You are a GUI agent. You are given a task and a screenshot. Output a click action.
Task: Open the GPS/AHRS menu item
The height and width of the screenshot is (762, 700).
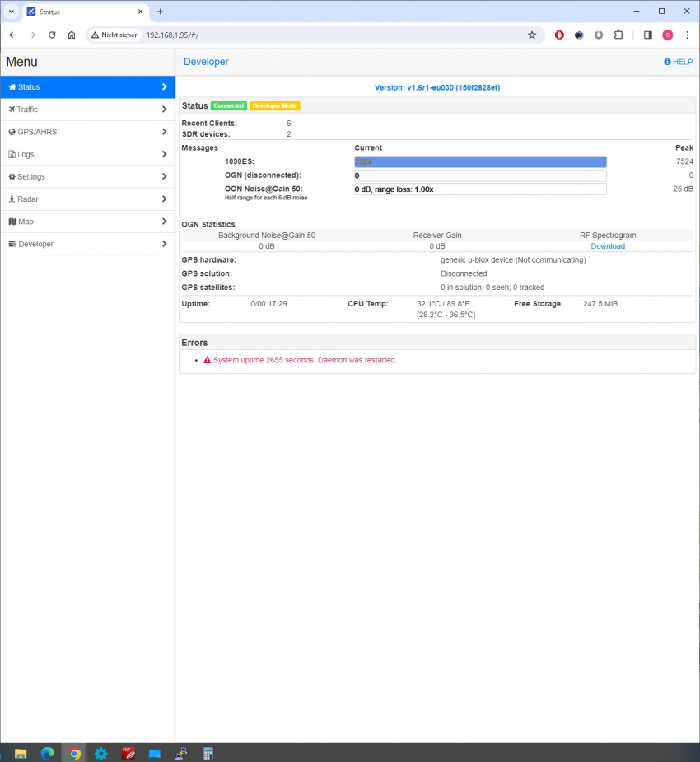87,132
